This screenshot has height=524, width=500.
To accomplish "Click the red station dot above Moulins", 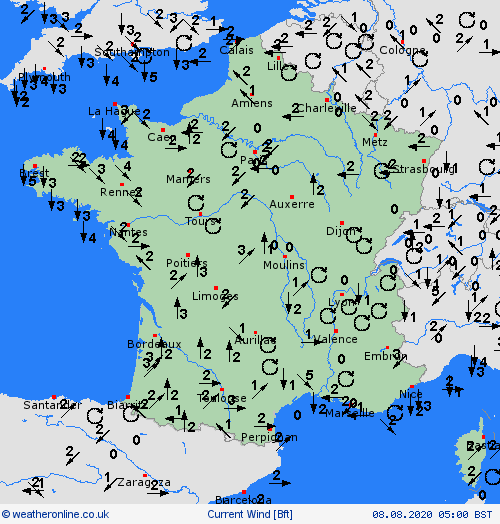I will coord(285,257).
